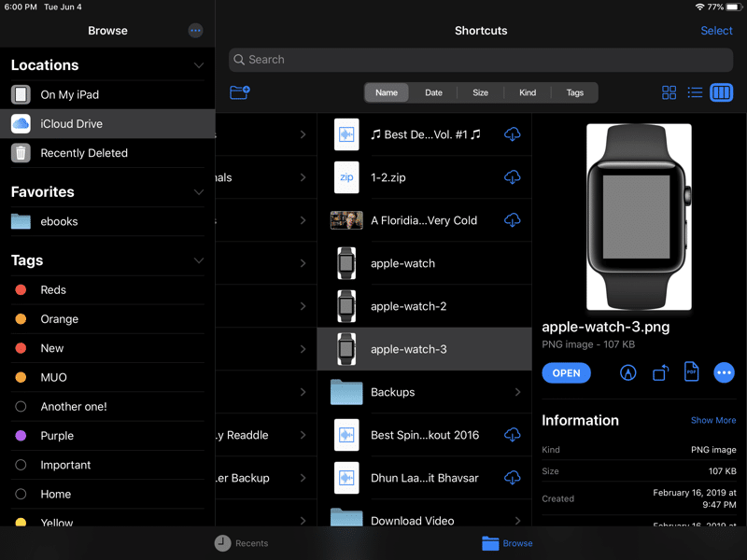Switch to grid view icon
747x560 pixels.
(669, 92)
